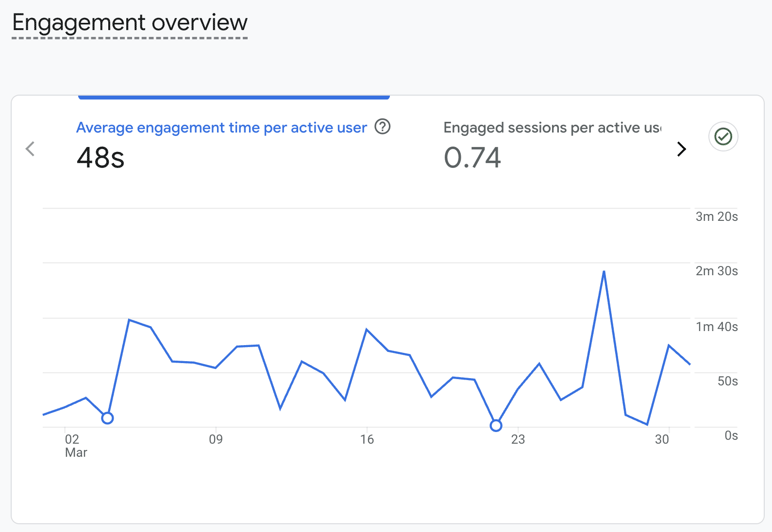Switch to Engaged sessions per active user tab

click(x=552, y=128)
